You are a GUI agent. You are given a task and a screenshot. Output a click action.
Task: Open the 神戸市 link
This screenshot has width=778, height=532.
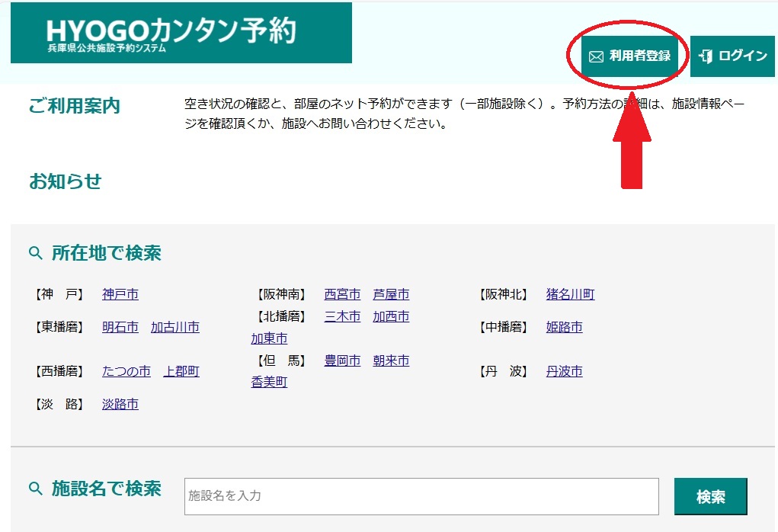[x=120, y=294]
